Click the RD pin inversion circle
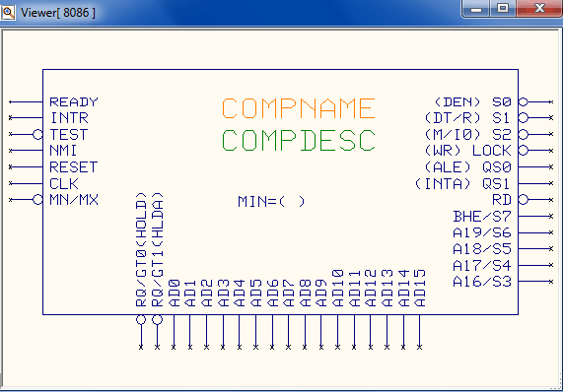Image resolution: width=563 pixels, height=392 pixels. (x=524, y=199)
